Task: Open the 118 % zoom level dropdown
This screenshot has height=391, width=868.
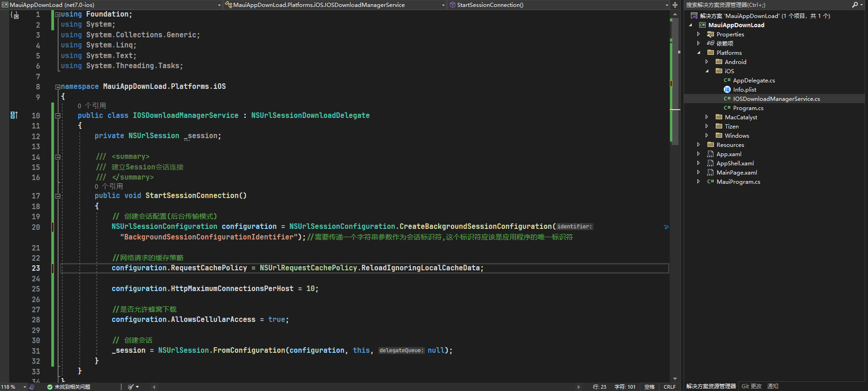Action: click(25, 387)
